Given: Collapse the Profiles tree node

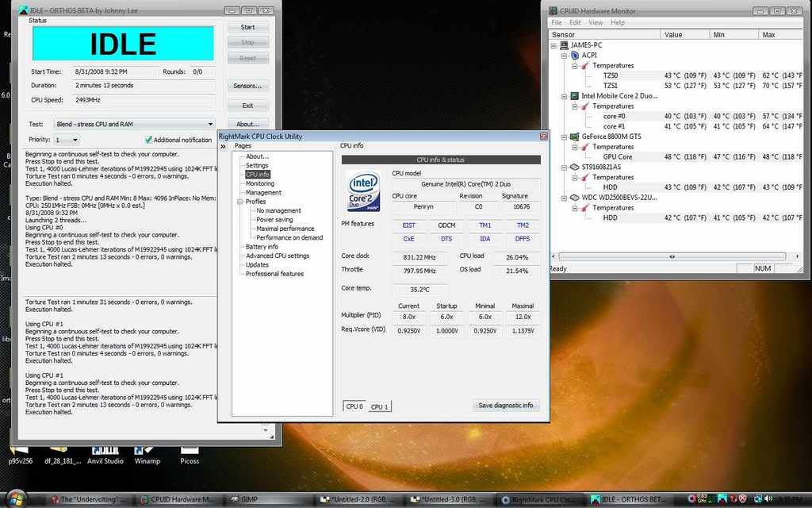Looking at the screenshot, I should pos(239,202).
